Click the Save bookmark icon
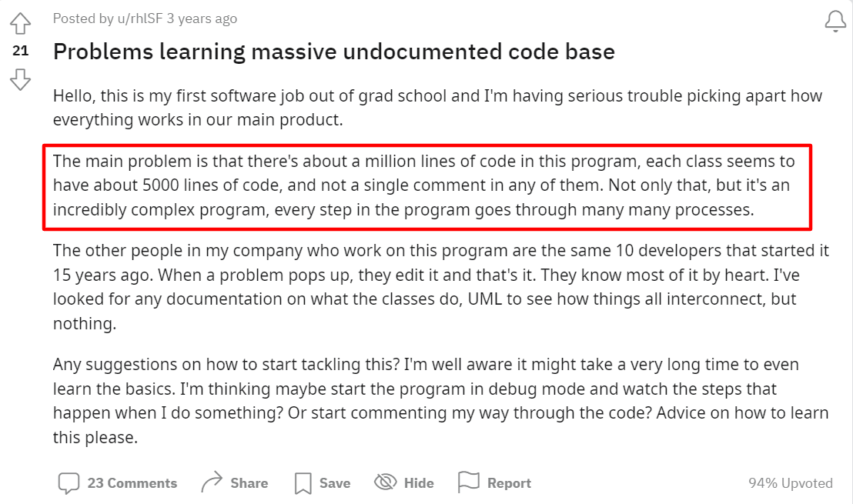 click(303, 483)
